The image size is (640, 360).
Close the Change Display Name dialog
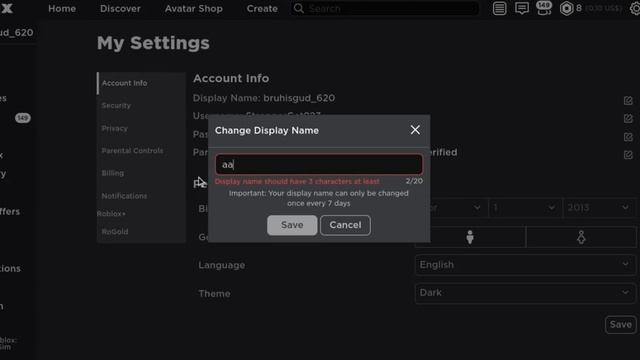point(415,130)
